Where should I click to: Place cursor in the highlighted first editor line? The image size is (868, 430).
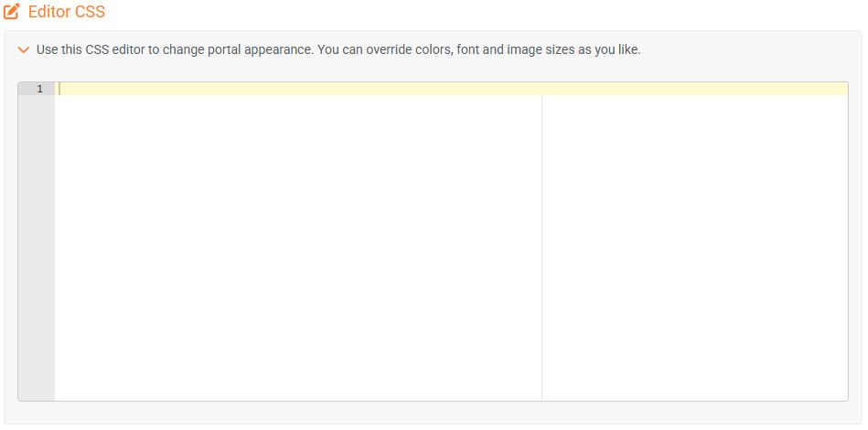[x=274, y=89]
